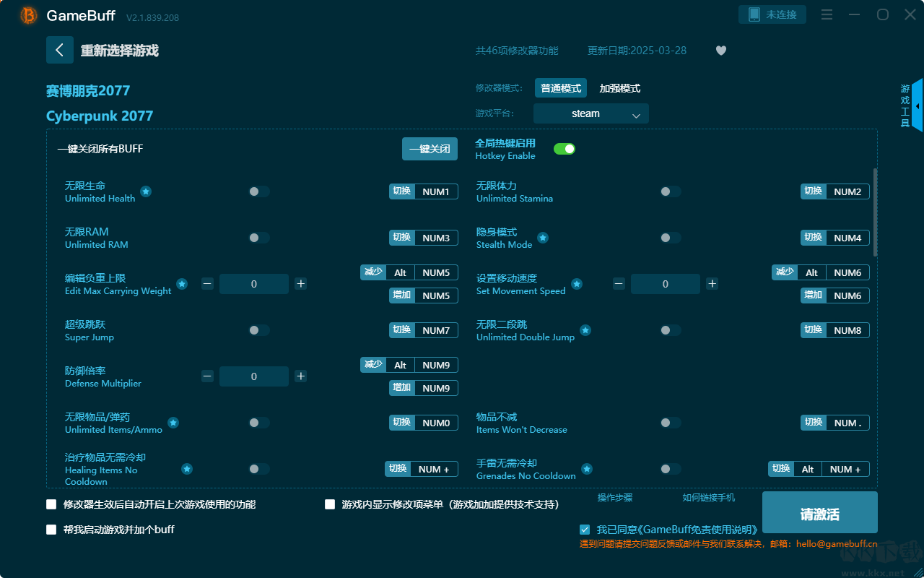This screenshot has width=924, height=578.
Task: Check the show in-game modifier menu checkbox
Action: point(330,504)
